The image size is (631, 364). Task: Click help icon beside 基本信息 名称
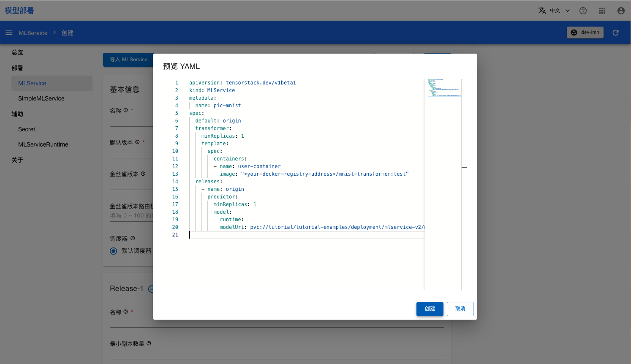click(x=125, y=111)
